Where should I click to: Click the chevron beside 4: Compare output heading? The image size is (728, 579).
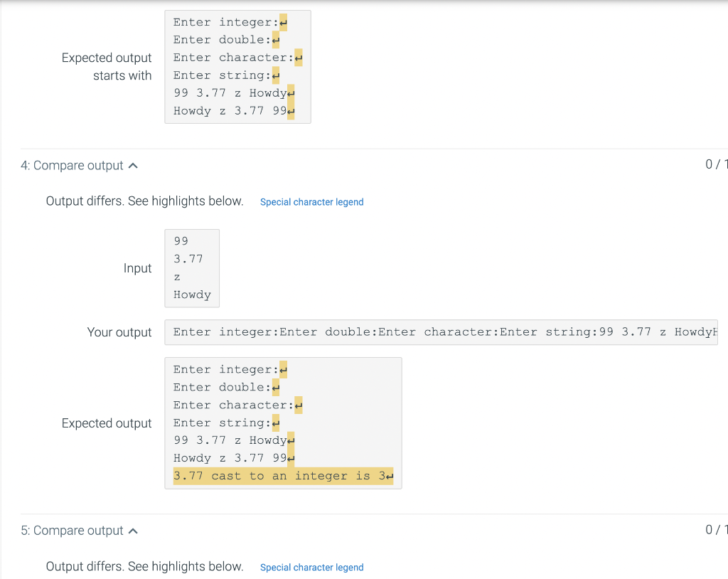[133, 164]
